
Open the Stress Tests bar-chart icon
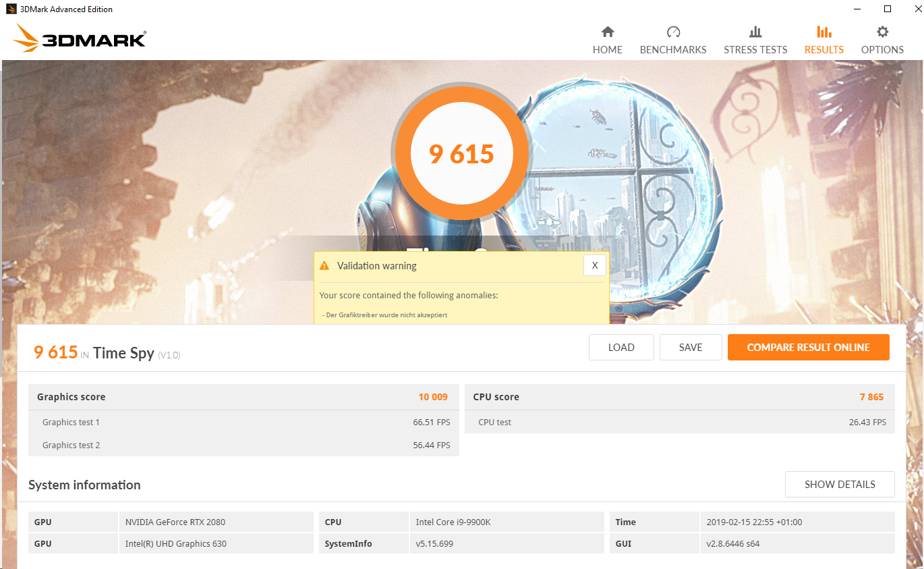click(x=755, y=32)
